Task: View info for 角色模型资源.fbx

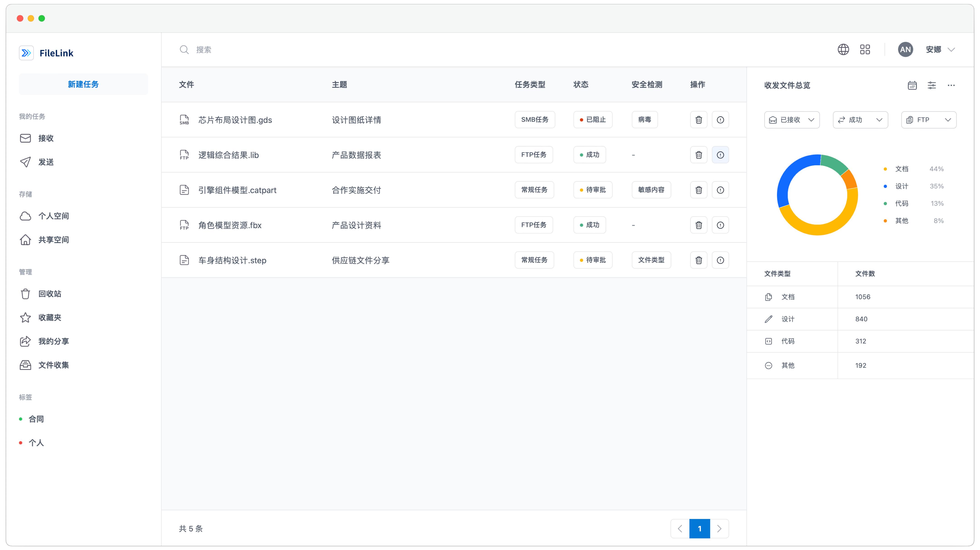Action: coord(720,225)
